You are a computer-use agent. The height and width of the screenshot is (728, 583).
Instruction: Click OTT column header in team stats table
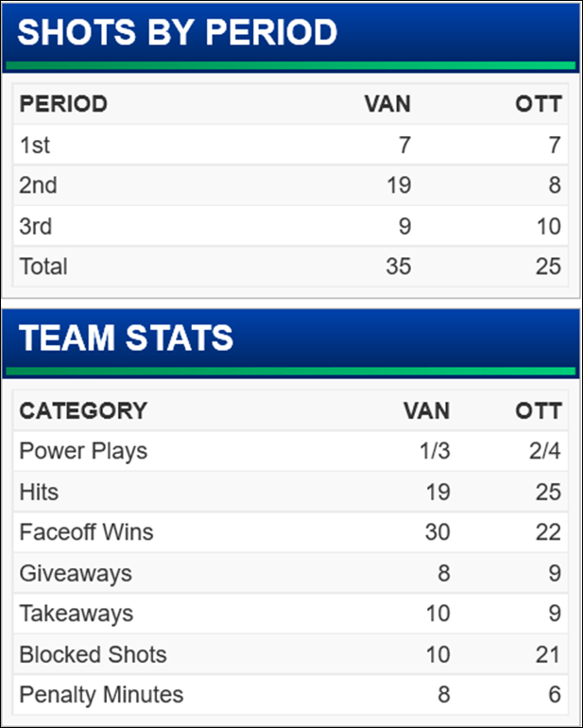click(x=539, y=411)
